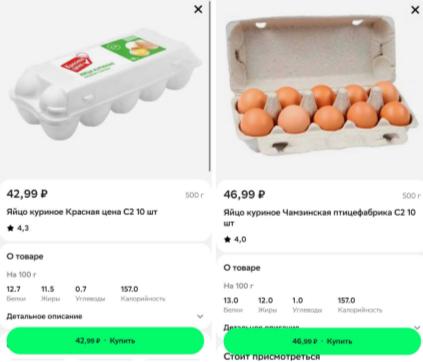Open the right О товаре section heading

pyautogui.click(x=242, y=268)
